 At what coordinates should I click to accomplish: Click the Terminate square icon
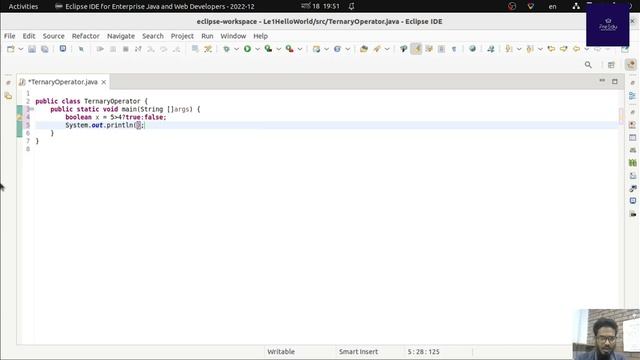click(125, 49)
